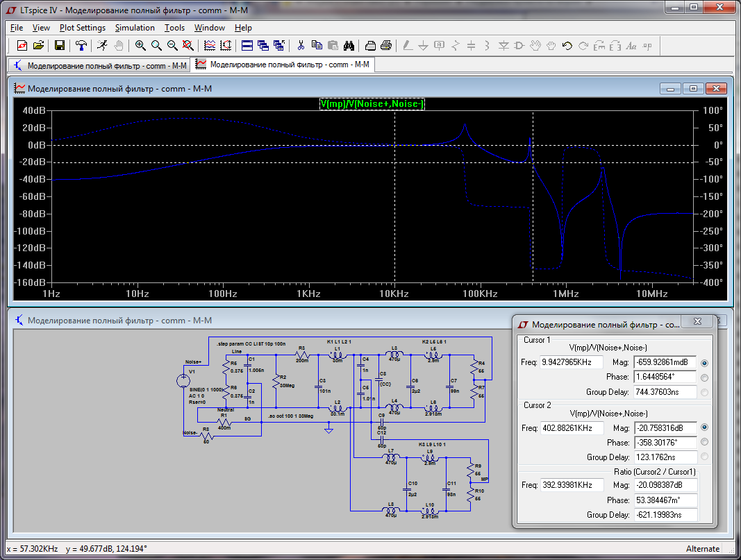
Task: Click the Autorange plot icon
Action: coord(226,46)
